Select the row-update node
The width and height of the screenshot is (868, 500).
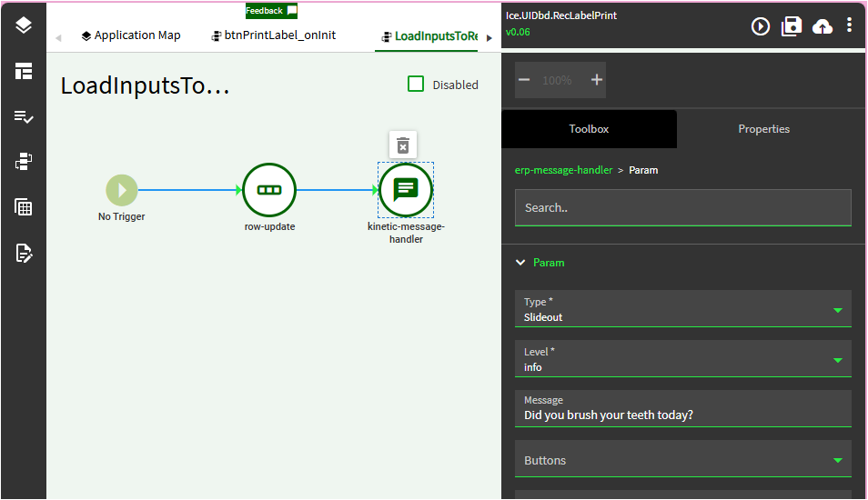click(269, 190)
